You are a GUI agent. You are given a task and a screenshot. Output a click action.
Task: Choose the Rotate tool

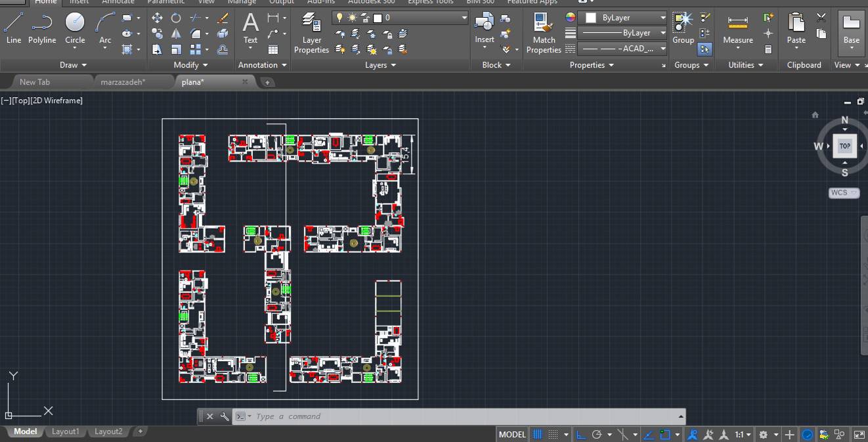(x=176, y=18)
